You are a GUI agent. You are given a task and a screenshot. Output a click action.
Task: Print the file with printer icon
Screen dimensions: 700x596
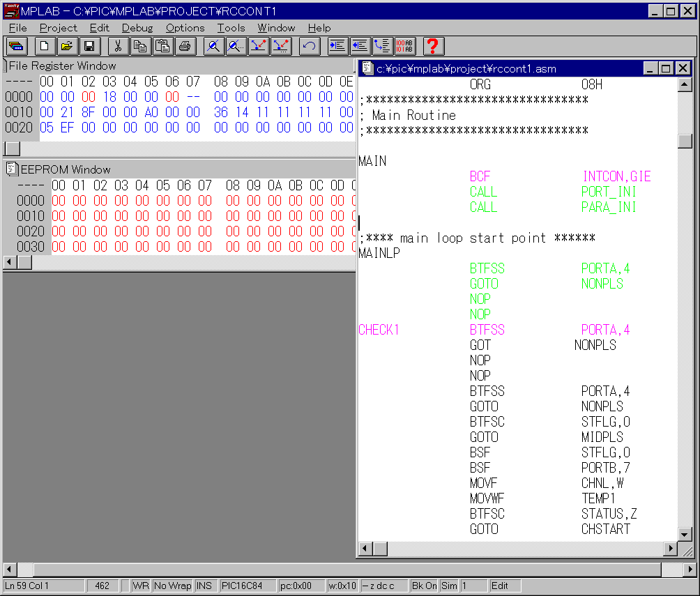(185, 46)
